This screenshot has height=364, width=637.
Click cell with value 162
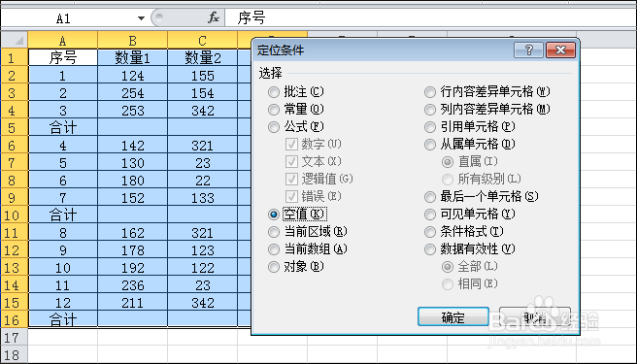tap(132, 232)
